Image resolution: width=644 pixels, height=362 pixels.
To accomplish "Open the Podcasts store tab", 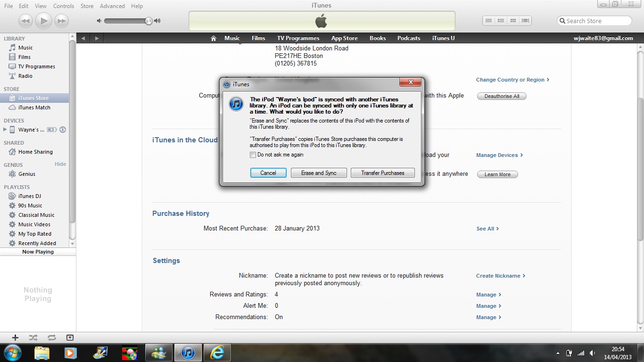I will (409, 38).
